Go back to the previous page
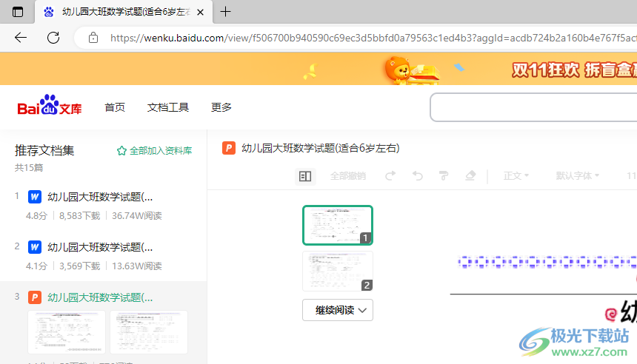This screenshot has width=637, height=364. 20,38
